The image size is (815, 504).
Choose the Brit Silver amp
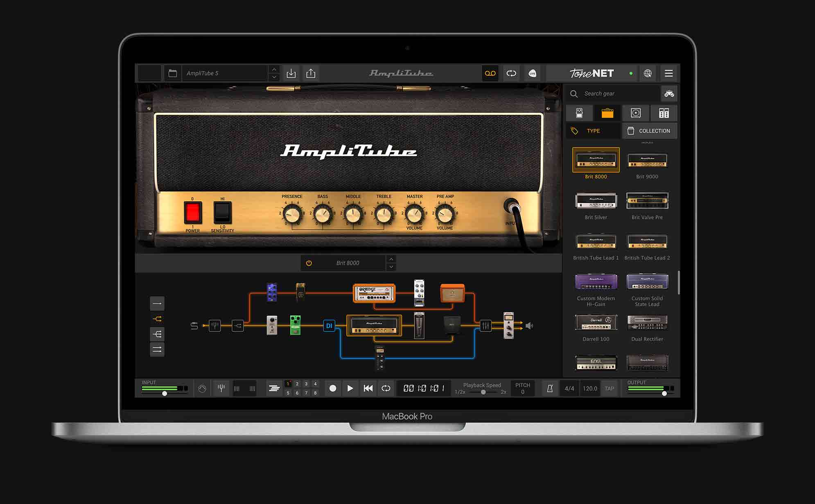pos(596,200)
